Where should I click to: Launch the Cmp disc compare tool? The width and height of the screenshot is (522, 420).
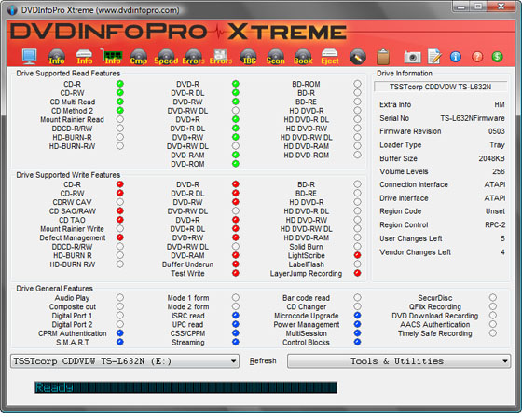(139, 57)
